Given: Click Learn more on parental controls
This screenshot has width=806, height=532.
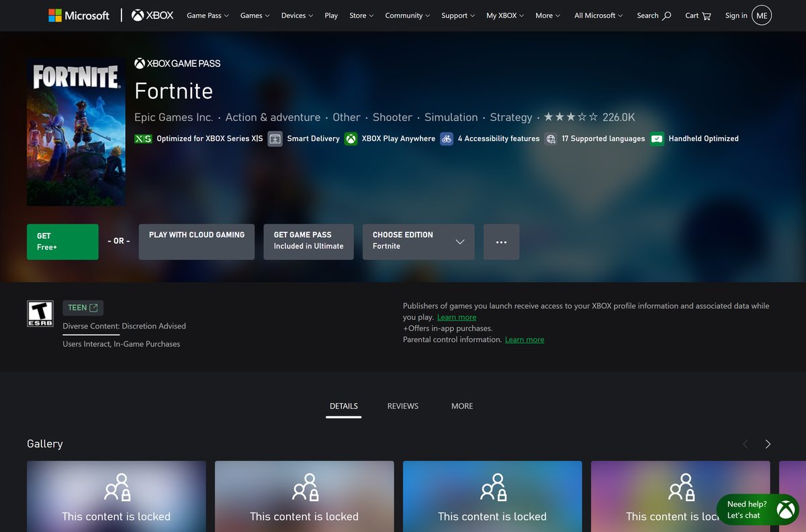Looking at the screenshot, I should pyautogui.click(x=525, y=340).
